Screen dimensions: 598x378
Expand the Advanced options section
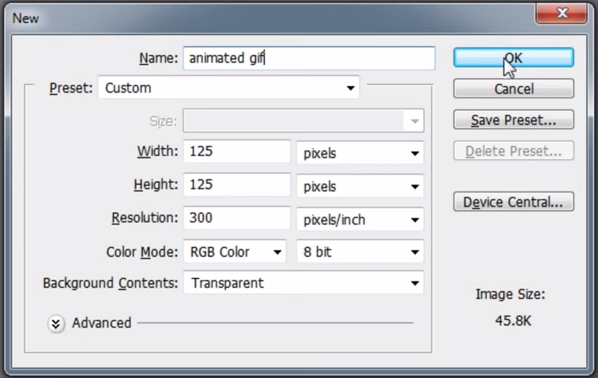click(56, 324)
